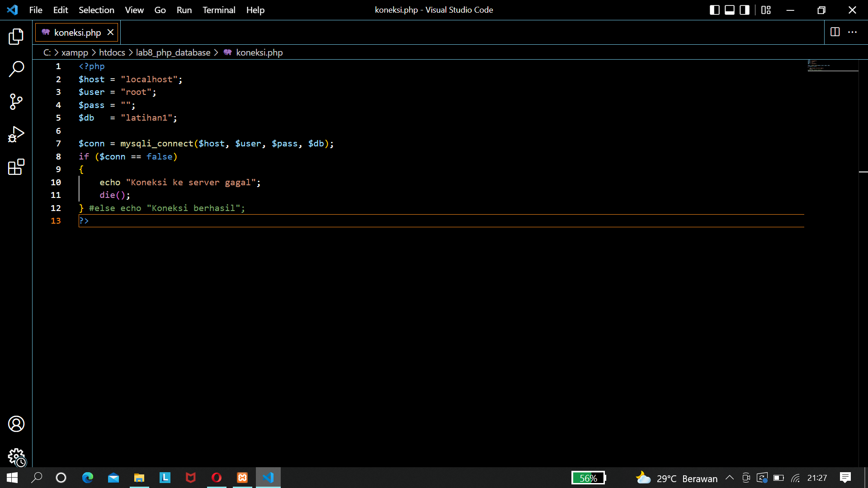The height and width of the screenshot is (488, 868).
Task: Expand the htdocs breadcrumb
Action: click(112, 52)
